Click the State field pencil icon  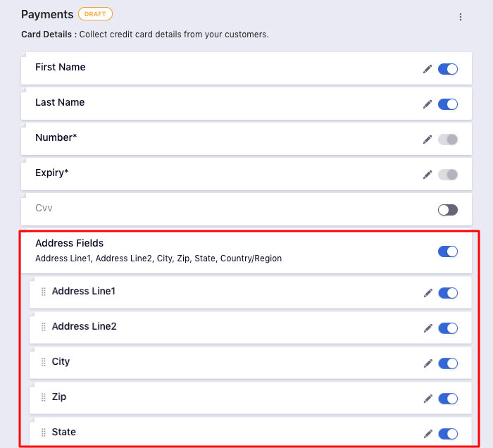click(428, 434)
